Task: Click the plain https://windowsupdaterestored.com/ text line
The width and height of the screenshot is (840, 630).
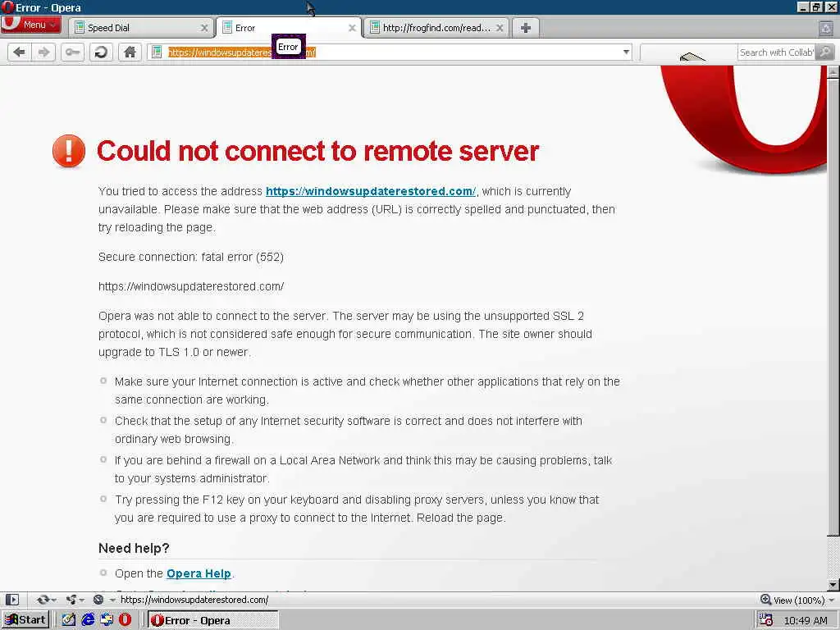Action: (x=191, y=286)
